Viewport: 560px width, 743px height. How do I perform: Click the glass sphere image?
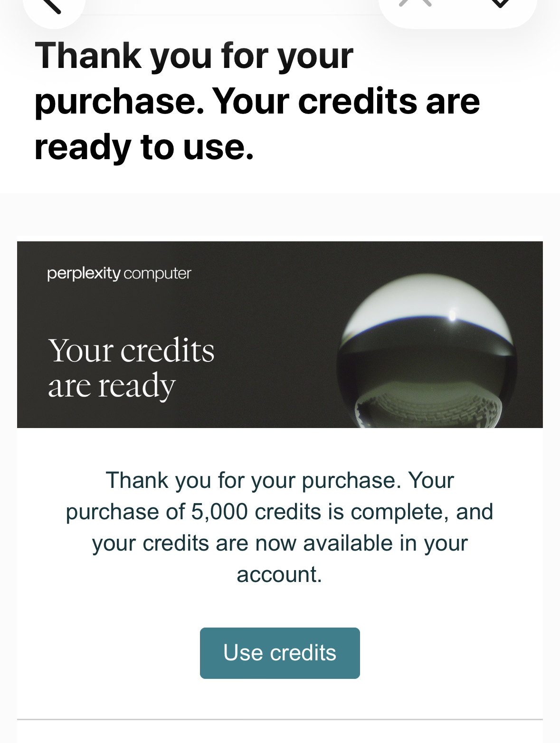tap(427, 352)
